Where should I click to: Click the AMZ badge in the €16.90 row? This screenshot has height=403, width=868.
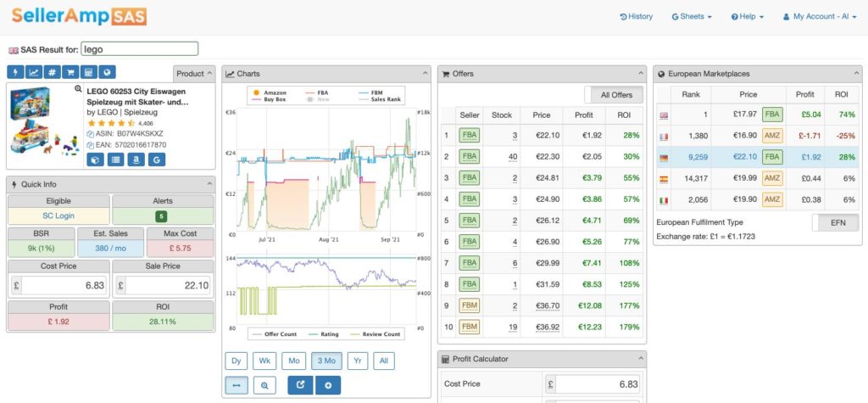coord(772,136)
